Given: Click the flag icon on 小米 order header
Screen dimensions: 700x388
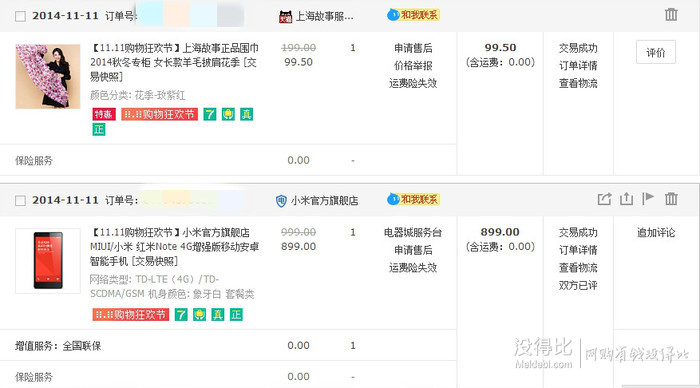Looking at the screenshot, I should pyautogui.click(x=648, y=198).
